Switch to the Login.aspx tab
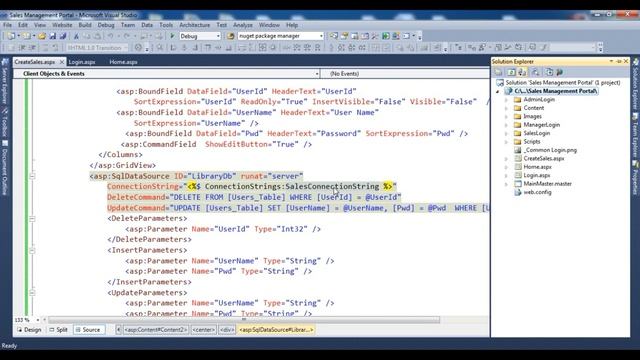640x360 pixels. pyautogui.click(x=82, y=62)
